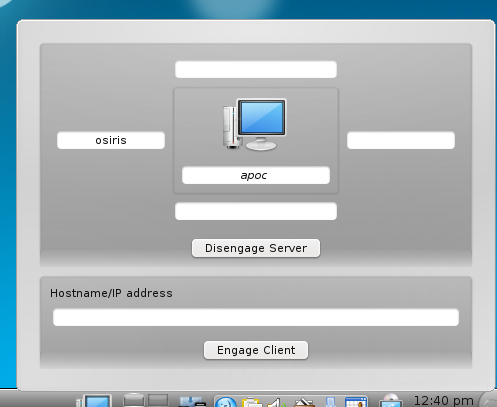The height and width of the screenshot is (407, 497).
Task: Click the empty right neighbor host field
Action: (401, 140)
